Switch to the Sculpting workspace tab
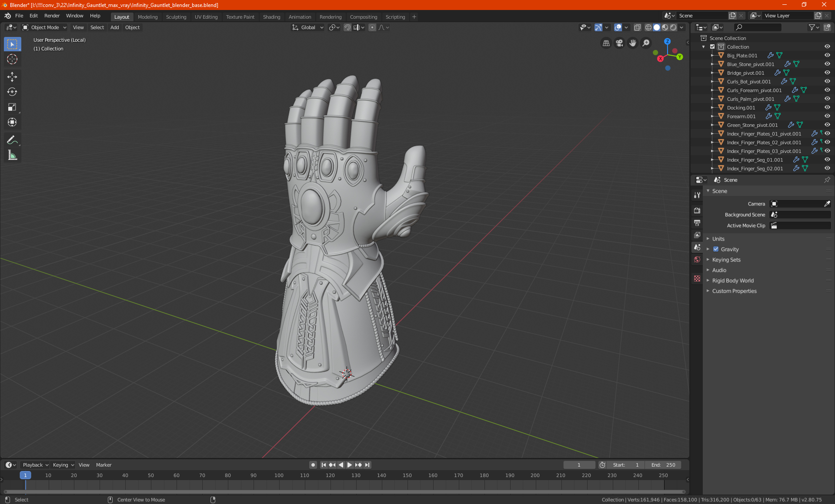This screenshot has height=504, width=835. (176, 17)
